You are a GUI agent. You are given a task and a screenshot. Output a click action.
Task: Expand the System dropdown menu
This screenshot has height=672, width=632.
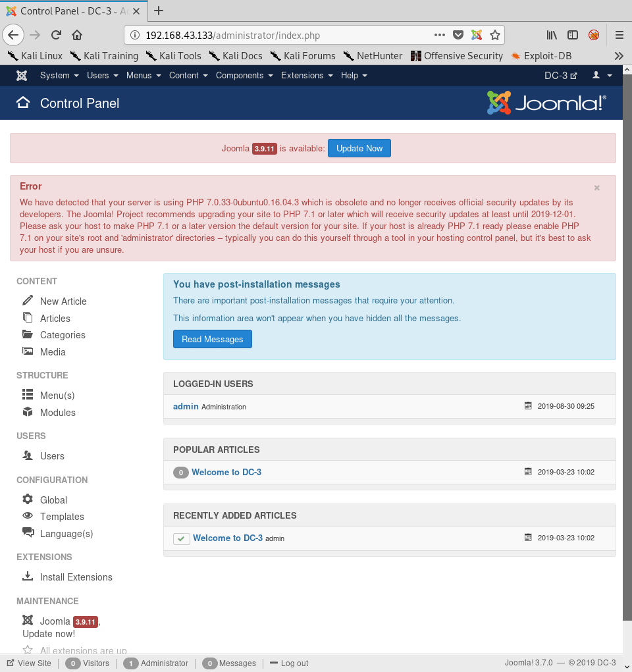[x=59, y=76]
